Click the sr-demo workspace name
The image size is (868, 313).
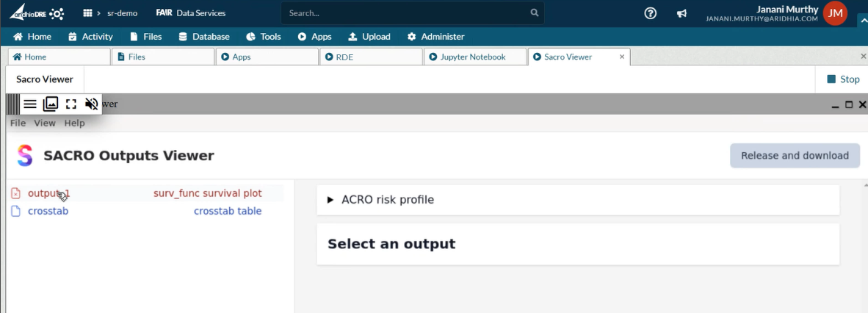[123, 12]
